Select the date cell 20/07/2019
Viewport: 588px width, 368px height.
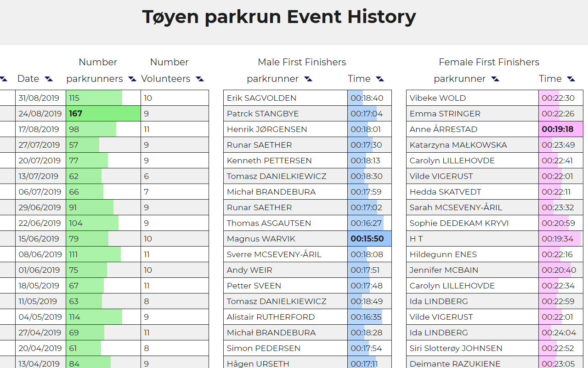pos(41,161)
